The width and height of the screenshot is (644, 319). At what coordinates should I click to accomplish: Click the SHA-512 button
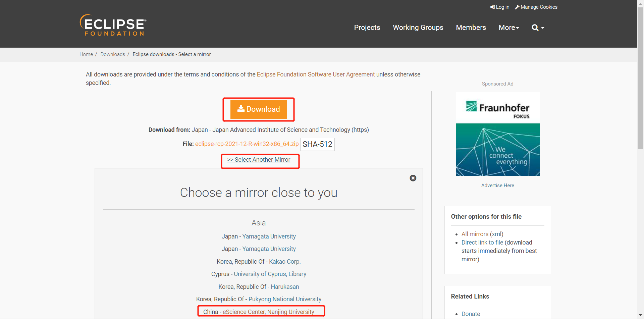click(317, 144)
